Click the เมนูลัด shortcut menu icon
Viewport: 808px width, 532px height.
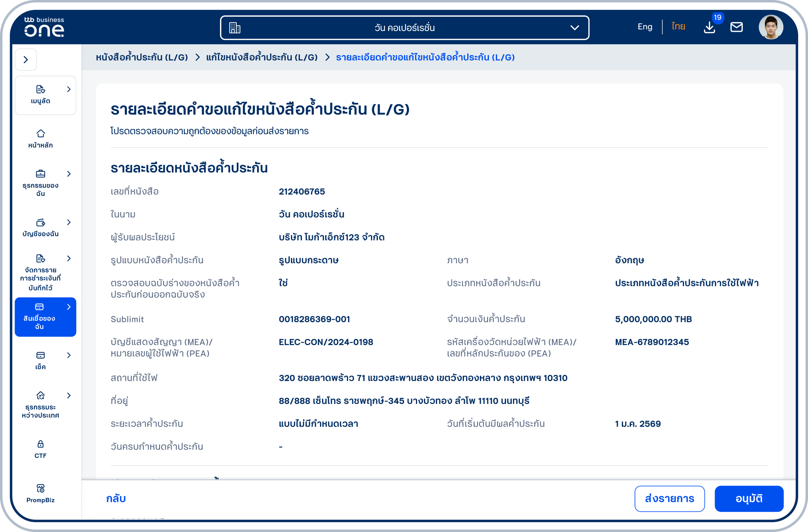click(x=40, y=89)
